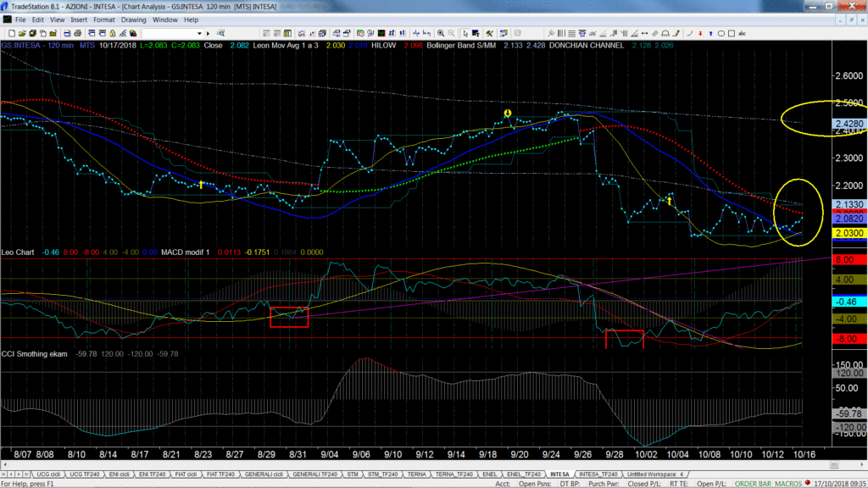
Task: Switch to the ENI cicli workspace tab
Action: 119,474
